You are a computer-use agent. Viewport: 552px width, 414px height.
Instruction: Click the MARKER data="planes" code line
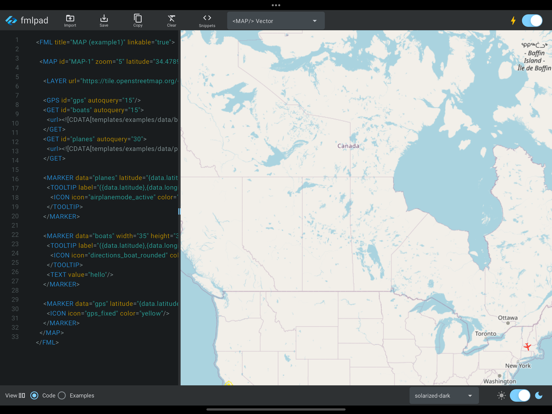[111, 178]
